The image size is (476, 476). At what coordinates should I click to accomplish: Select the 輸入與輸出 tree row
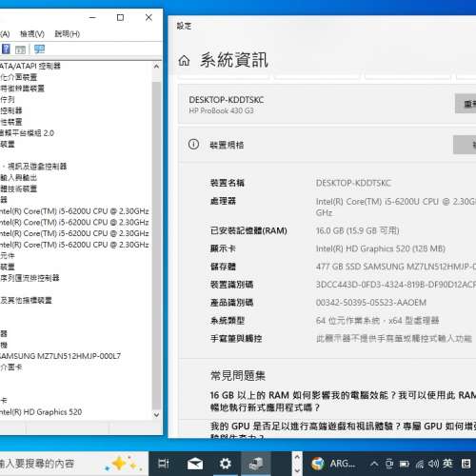(x=18, y=177)
